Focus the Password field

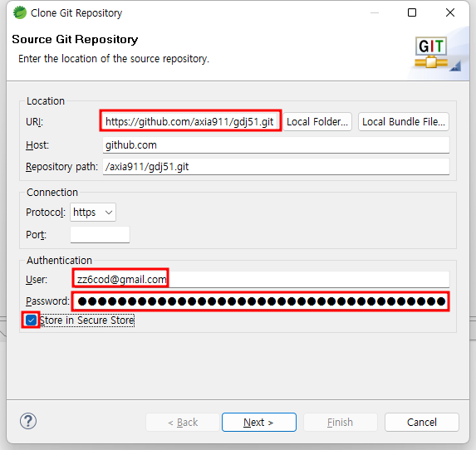pyautogui.click(x=261, y=301)
